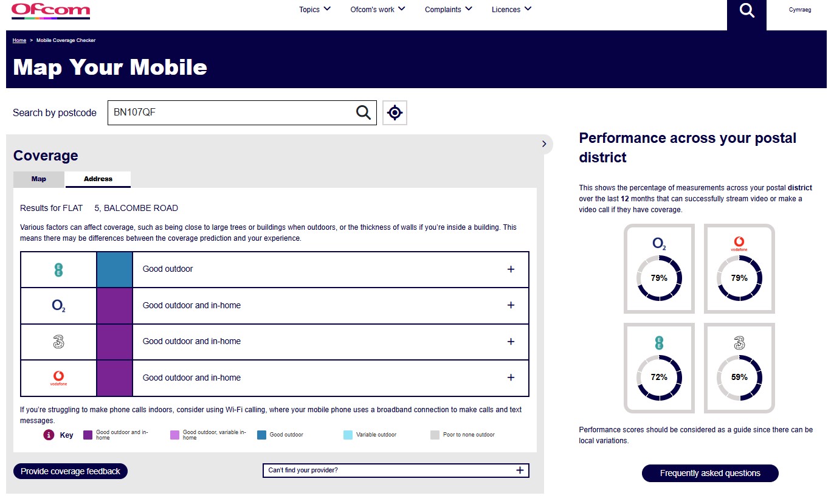Image resolution: width=831 pixels, height=504 pixels.
Task: Click the EE logo in coverage table
Action: 58,269
